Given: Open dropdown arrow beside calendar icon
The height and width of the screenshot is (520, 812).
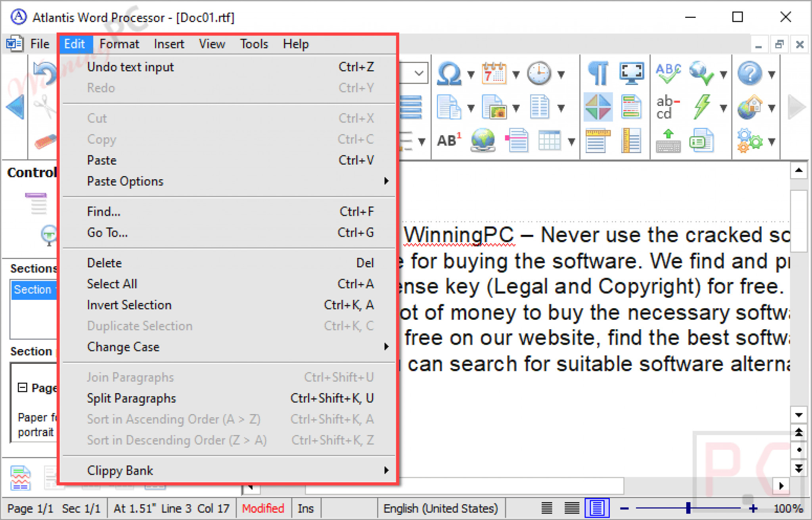Looking at the screenshot, I should [x=516, y=74].
